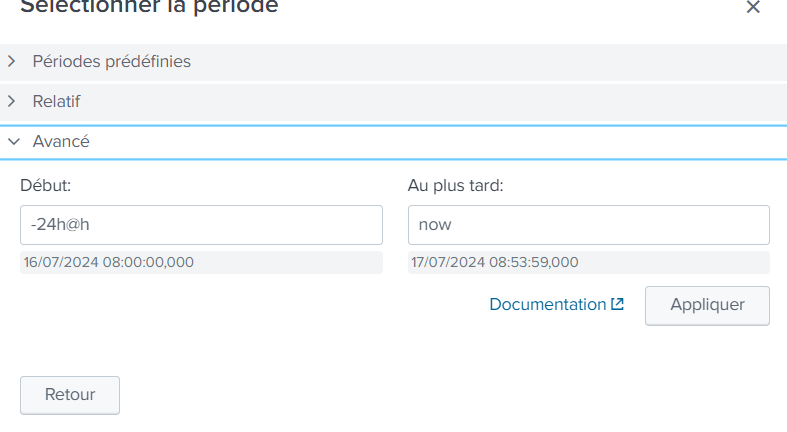
Task: Open the Documentation link
Action: tap(548, 305)
